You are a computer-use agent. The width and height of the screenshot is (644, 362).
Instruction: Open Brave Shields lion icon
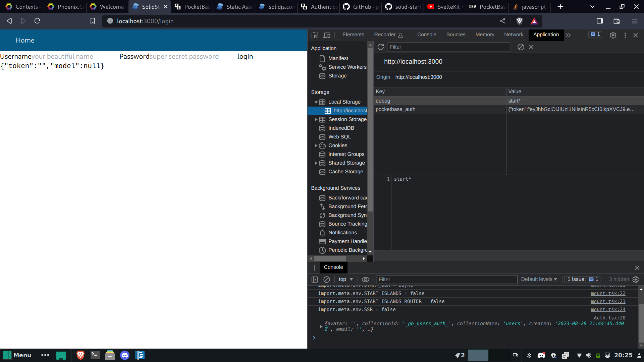click(x=520, y=21)
